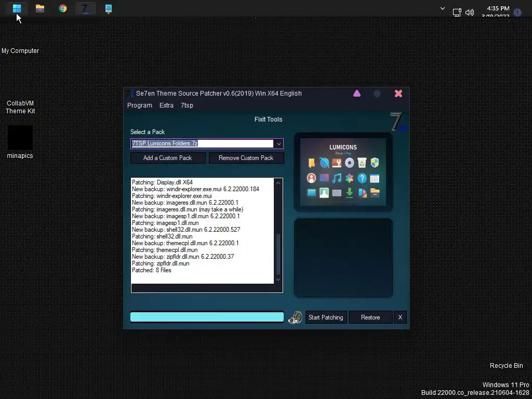Click the log scrollbar up arrow

pos(278,183)
